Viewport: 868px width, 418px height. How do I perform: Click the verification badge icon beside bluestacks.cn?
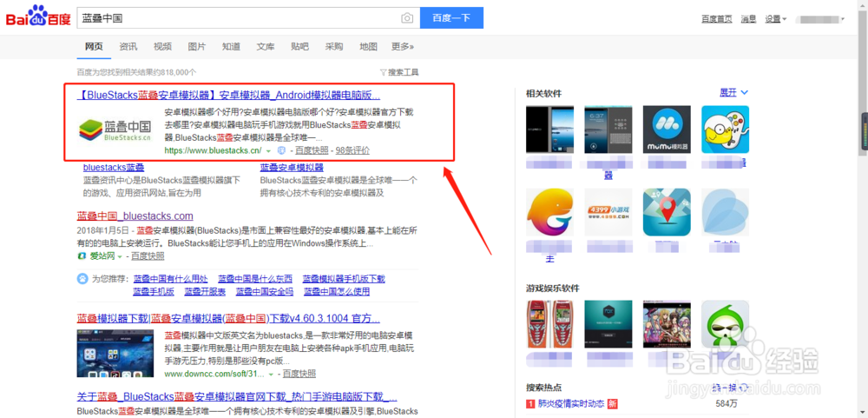click(x=280, y=150)
